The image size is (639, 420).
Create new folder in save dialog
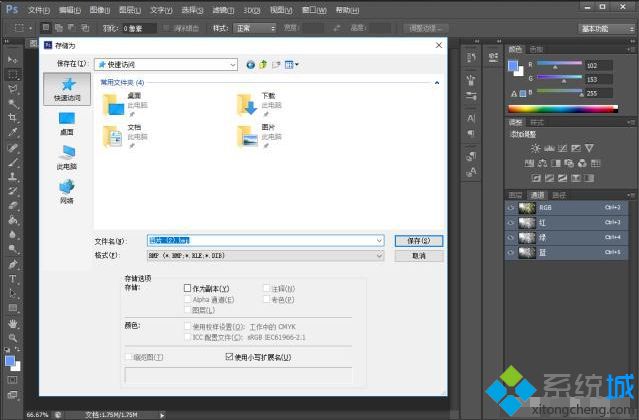click(276, 64)
